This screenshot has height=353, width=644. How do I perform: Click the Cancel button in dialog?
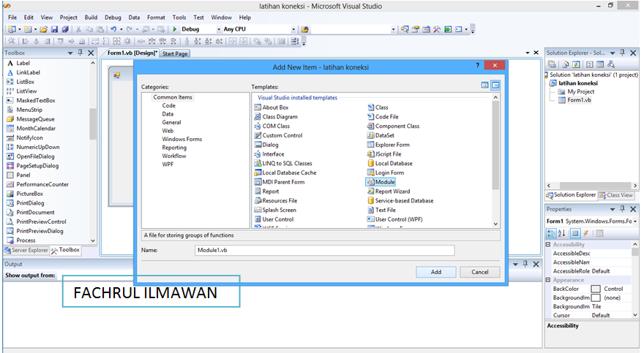click(x=480, y=272)
